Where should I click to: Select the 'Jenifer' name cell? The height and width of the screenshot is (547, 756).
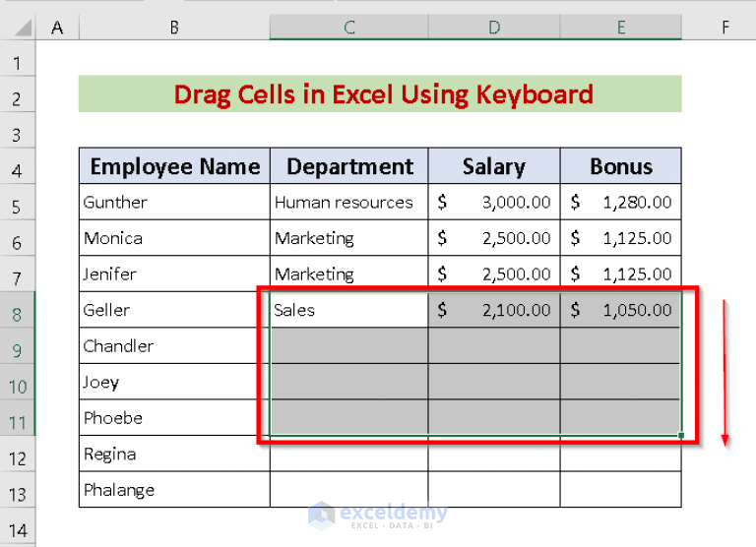click(x=174, y=274)
